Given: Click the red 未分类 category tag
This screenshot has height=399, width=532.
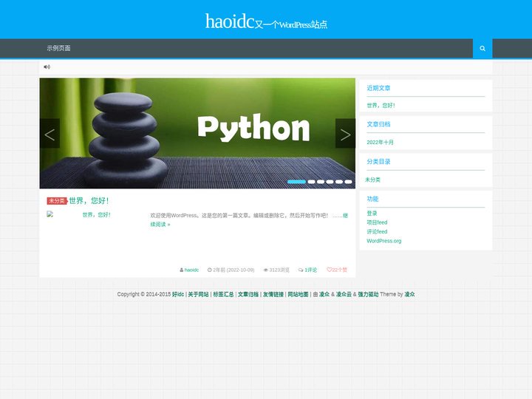Looking at the screenshot, I should 57,201.
